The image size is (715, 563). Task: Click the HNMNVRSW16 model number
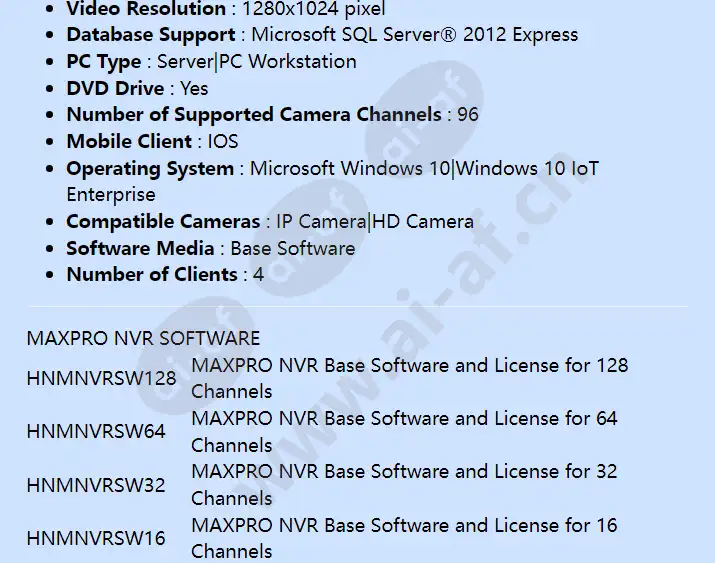click(x=96, y=538)
